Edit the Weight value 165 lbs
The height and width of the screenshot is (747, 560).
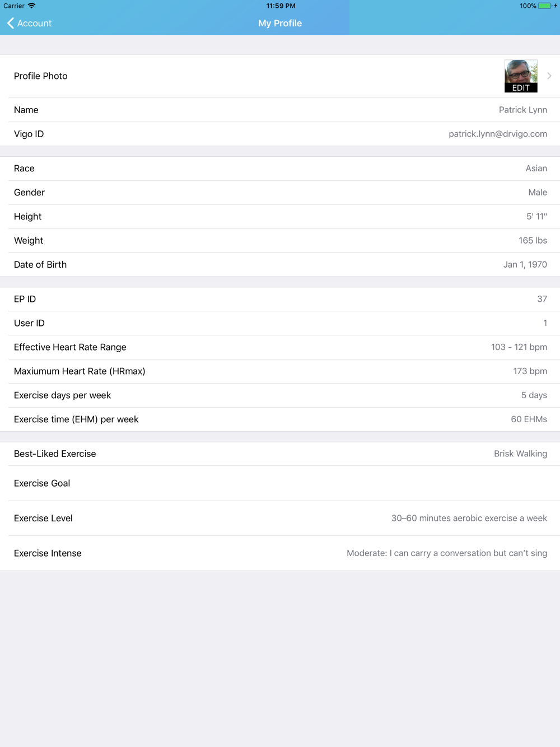point(532,241)
